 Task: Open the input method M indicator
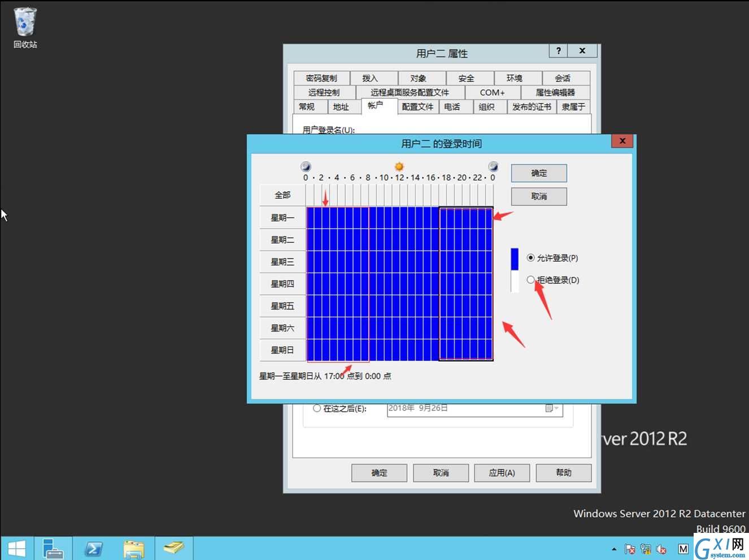[683, 549]
